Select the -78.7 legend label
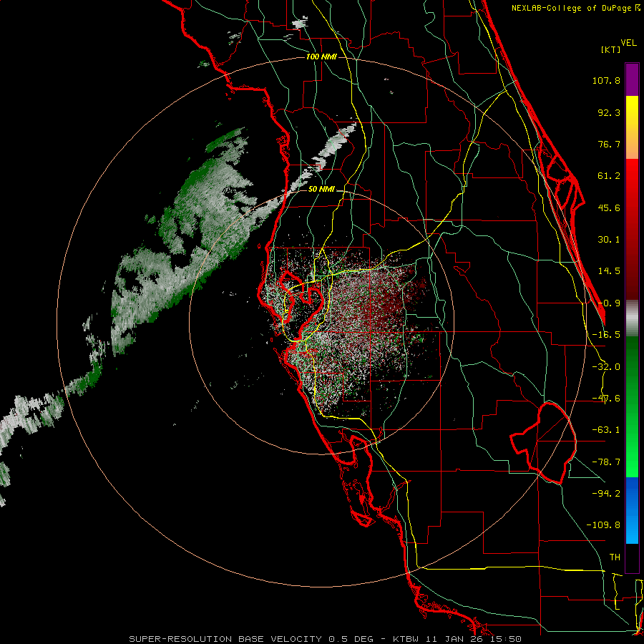The width and height of the screenshot is (644, 644). pos(606,462)
